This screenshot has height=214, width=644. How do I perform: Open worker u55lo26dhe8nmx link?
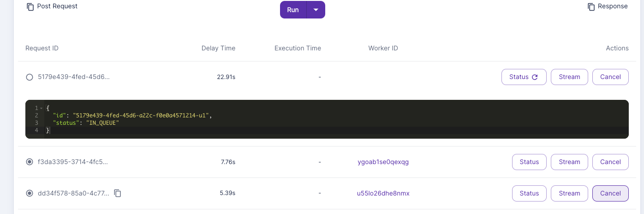pyautogui.click(x=383, y=193)
